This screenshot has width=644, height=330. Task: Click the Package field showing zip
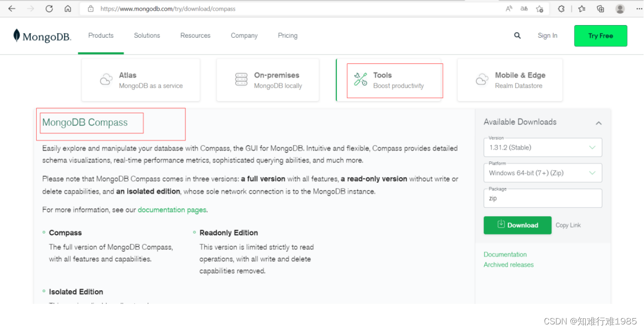pyautogui.click(x=543, y=198)
